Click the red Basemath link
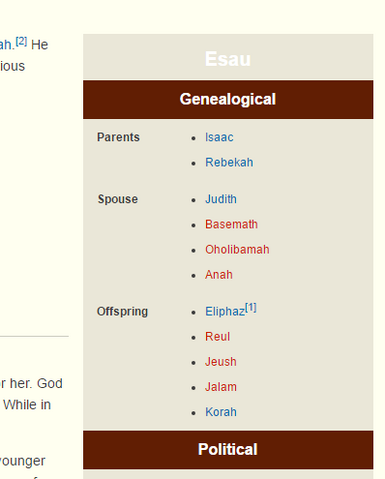The height and width of the screenshot is (479, 385). coord(231,224)
